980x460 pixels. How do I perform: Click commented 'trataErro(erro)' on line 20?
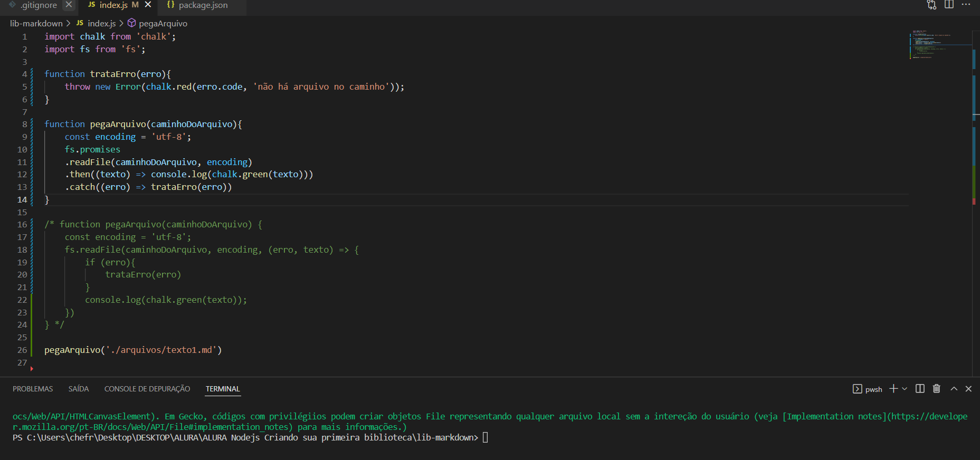pos(143,274)
